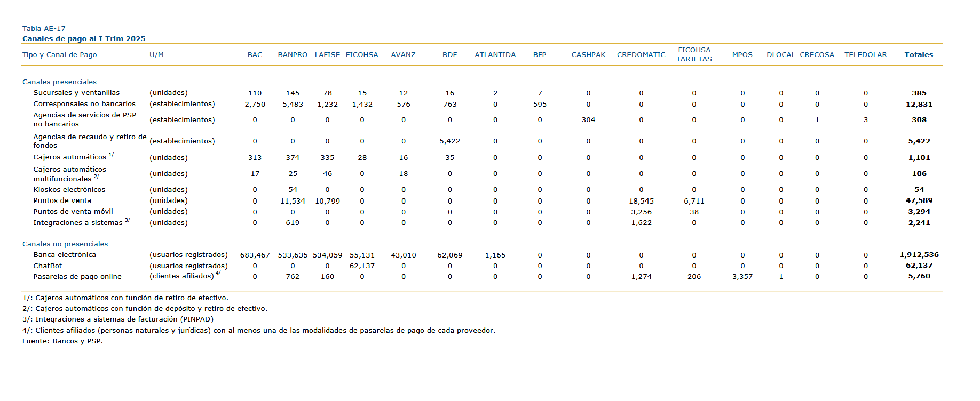
Task: Click the CRECOSA column header
Action: pos(817,55)
